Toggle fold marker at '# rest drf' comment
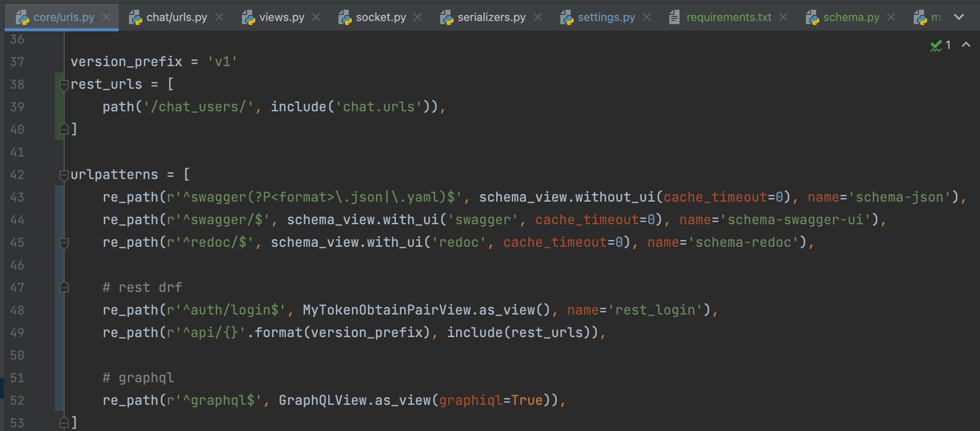The image size is (980, 431). coord(64,287)
